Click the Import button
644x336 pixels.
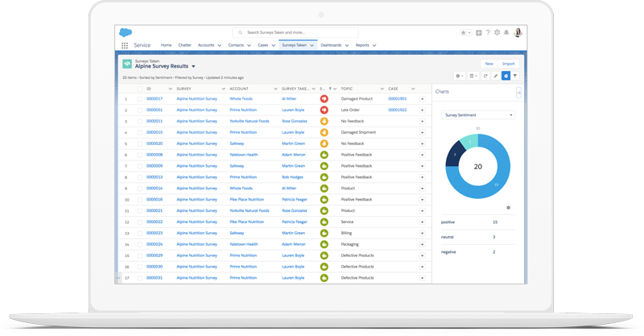click(508, 64)
